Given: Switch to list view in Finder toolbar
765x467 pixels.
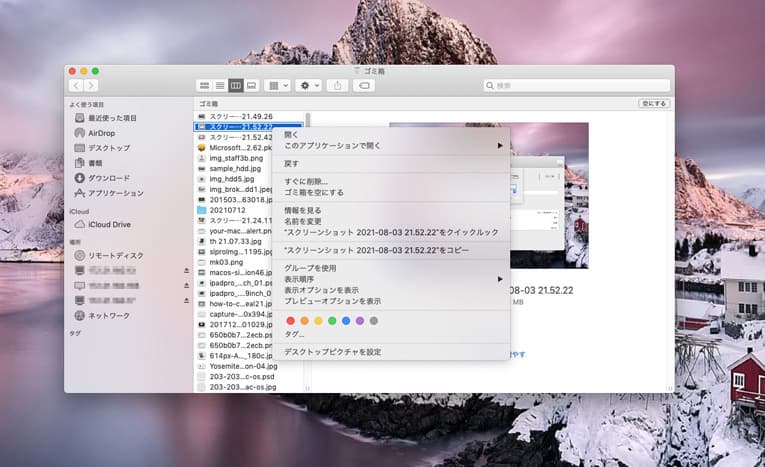Looking at the screenshot, I should (220, 86).
